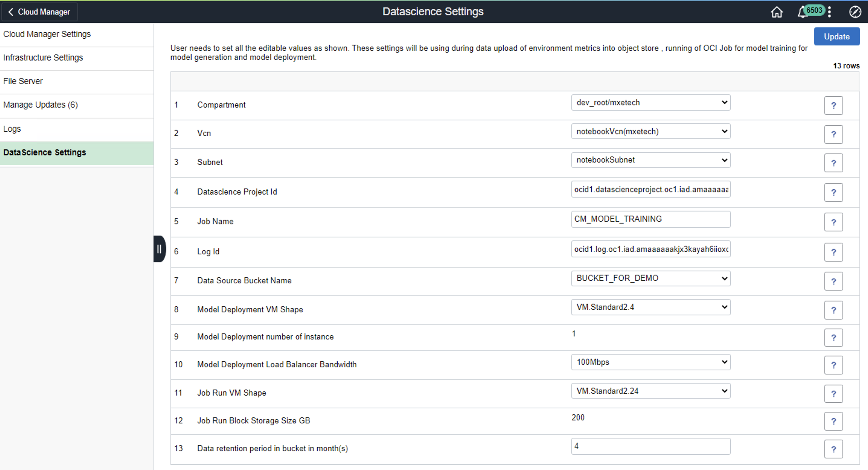The image size is (868, 470).
Task: Collapse the left navigation panel handle
Action: (x=159, y=249)
